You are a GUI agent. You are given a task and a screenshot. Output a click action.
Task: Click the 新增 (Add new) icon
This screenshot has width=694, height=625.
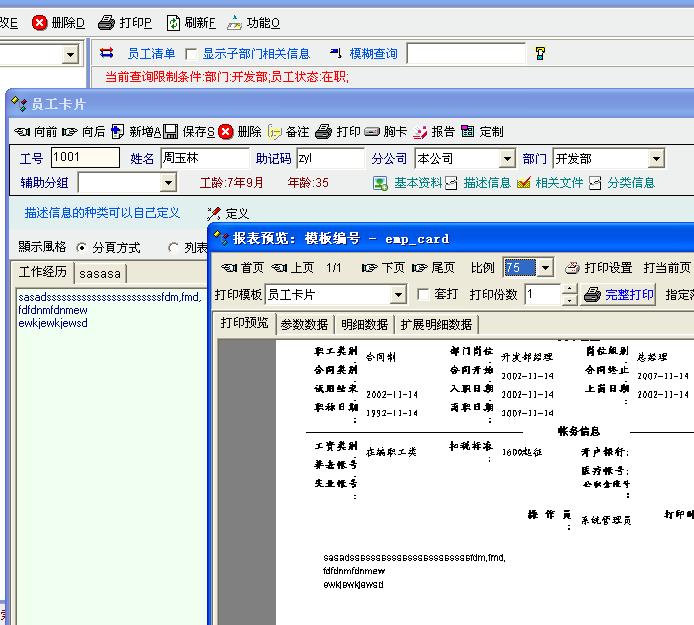pyautogui.click(x=118, y=132)
